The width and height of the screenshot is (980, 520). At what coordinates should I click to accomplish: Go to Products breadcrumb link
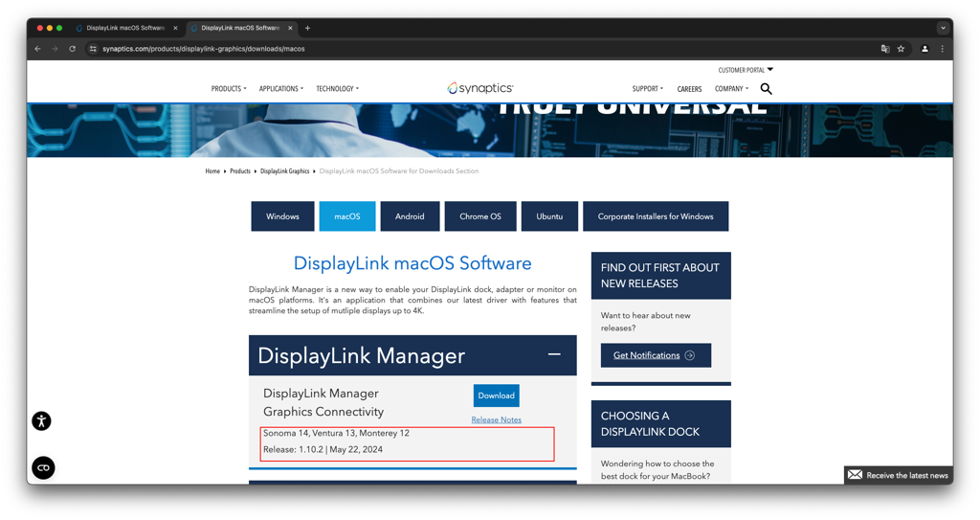tap(240, 170)
